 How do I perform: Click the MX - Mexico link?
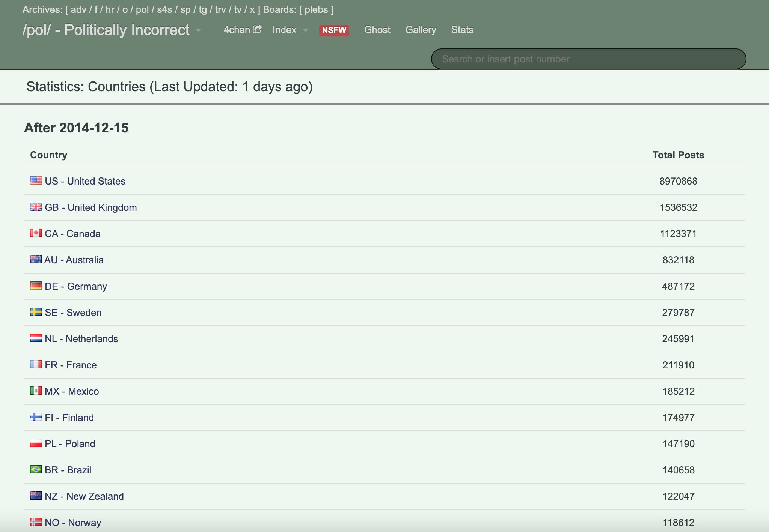click(72, 391)
